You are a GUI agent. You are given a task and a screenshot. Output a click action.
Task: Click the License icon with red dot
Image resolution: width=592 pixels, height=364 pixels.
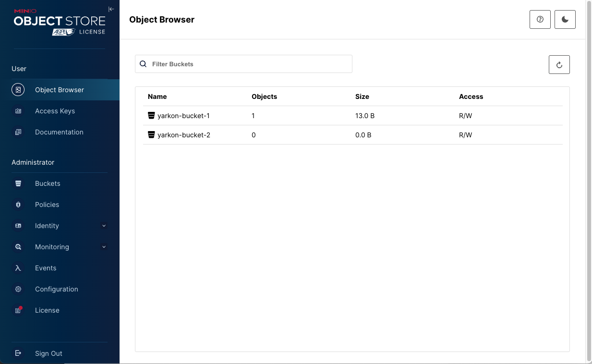pos(18,310)
